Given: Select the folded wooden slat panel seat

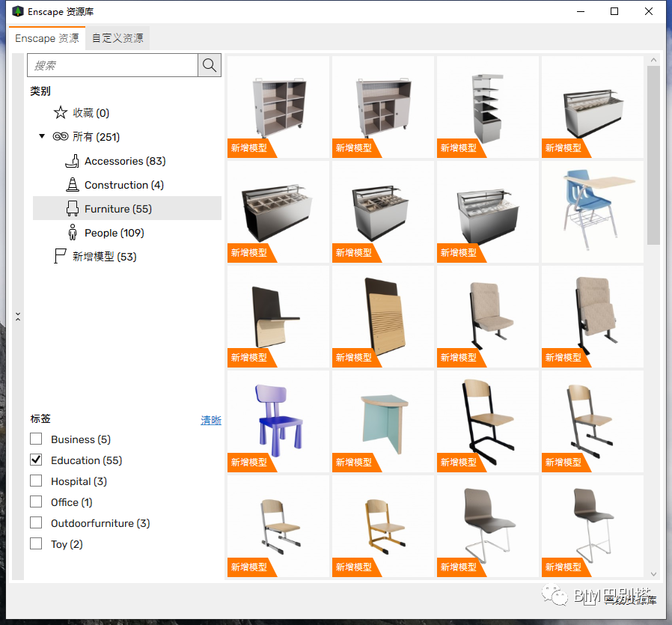Looking at the screenshot, I should click(383, 317).
